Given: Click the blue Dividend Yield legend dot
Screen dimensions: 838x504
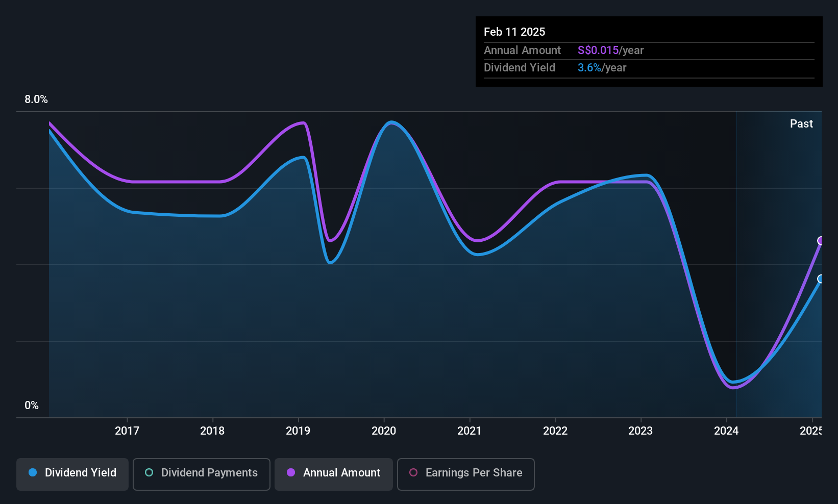Looking at the screenshot, I should coord(32,473).
